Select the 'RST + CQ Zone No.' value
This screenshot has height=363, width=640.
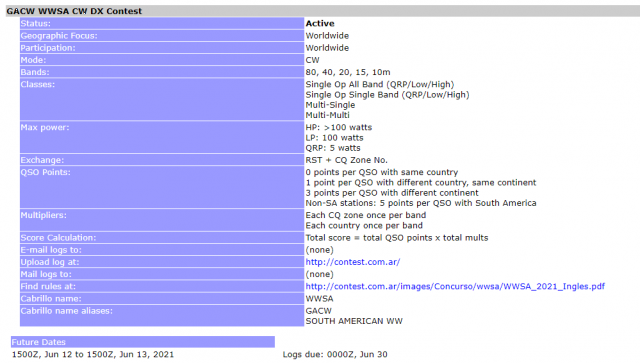pyautogui.click(x=347, y=160)
